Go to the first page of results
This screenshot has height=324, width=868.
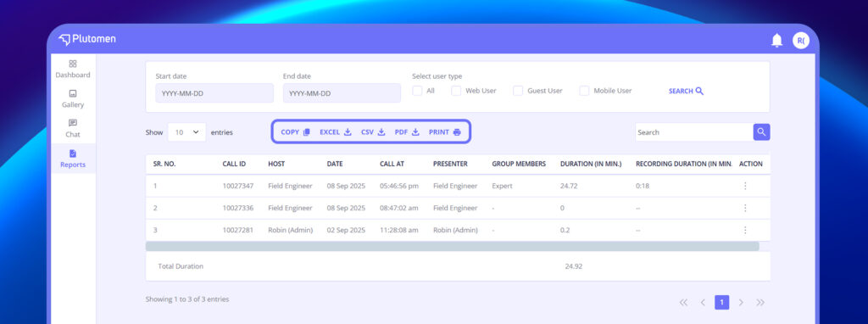coord(684,303)
